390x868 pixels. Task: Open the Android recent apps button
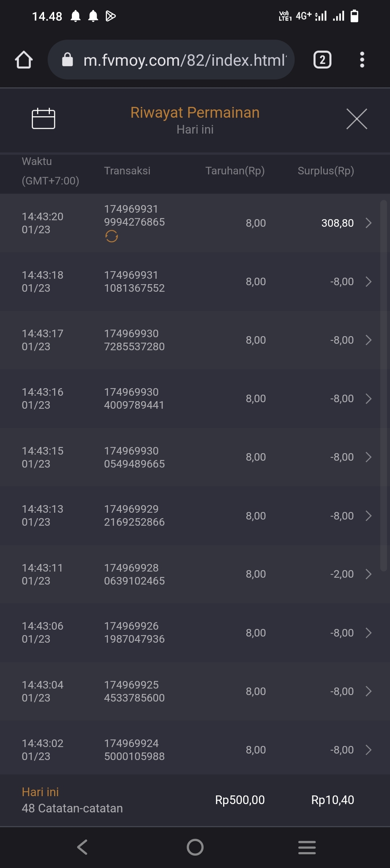[x=307, y=847]
